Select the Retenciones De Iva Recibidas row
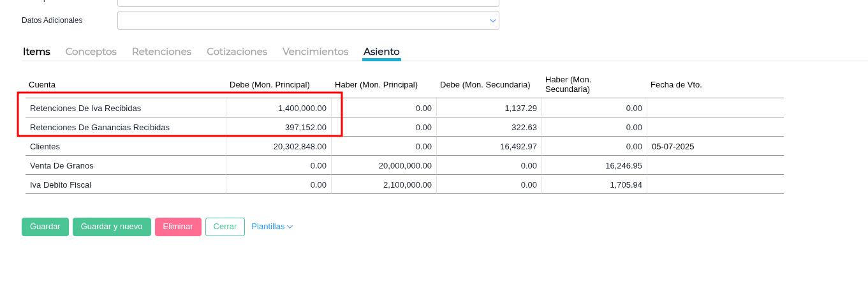The width and height of the screenshot is (868, 300). pos(85,109)
